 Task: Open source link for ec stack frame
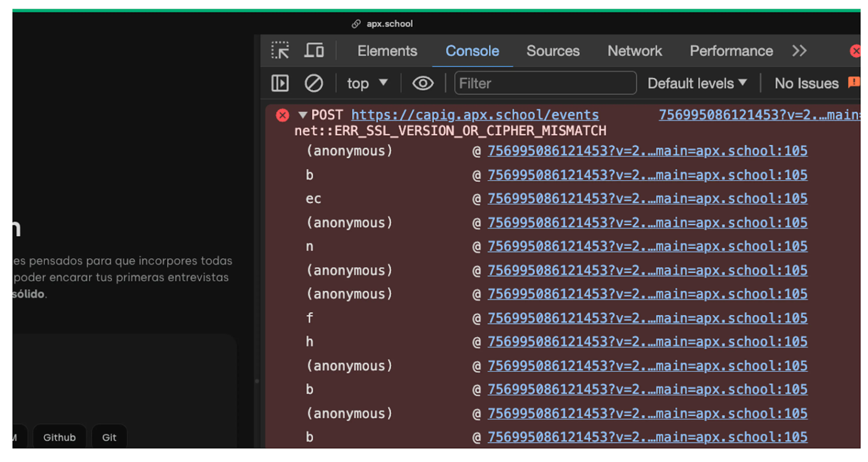point(647,199)
